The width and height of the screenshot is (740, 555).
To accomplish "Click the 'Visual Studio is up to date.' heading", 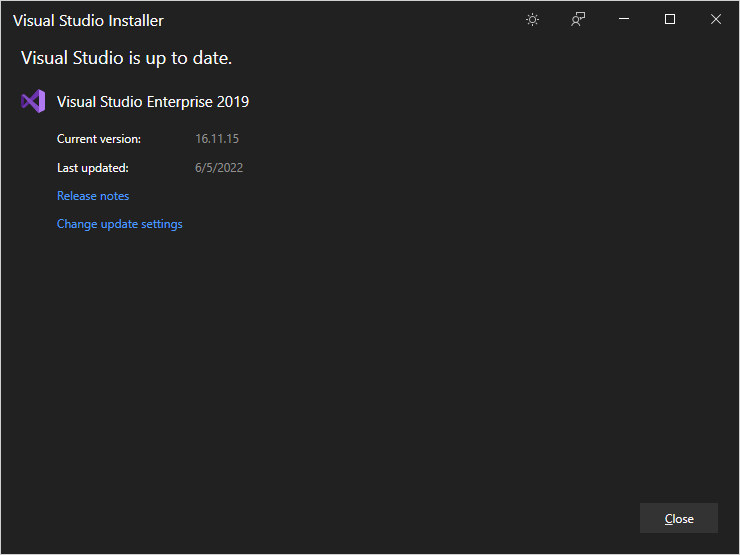I will pos(126,58).
